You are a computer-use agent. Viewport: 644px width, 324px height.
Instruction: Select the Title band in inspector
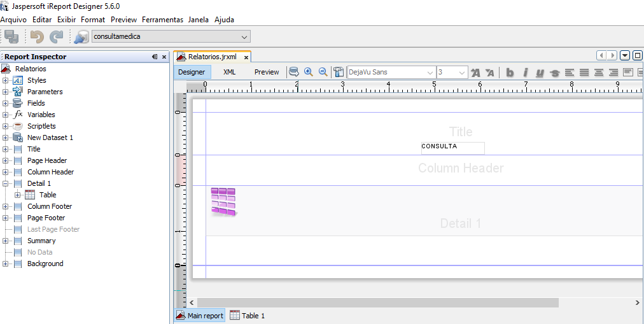34,149
